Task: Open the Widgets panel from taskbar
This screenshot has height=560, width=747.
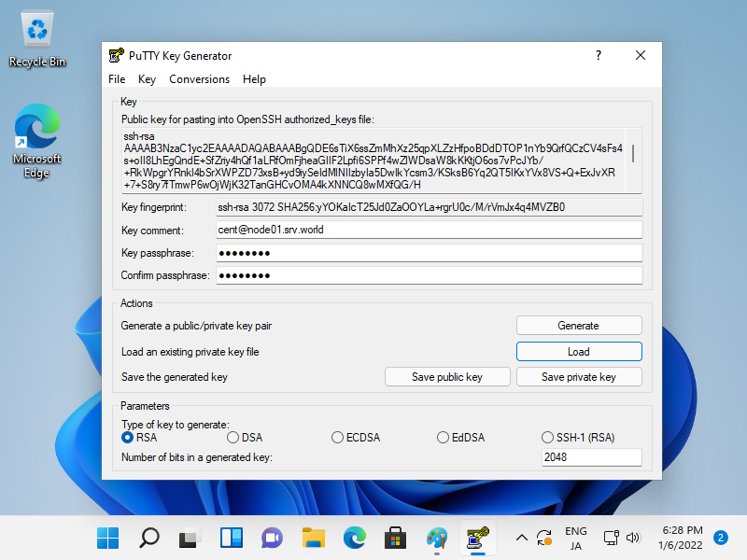Action: pos(231,538)
